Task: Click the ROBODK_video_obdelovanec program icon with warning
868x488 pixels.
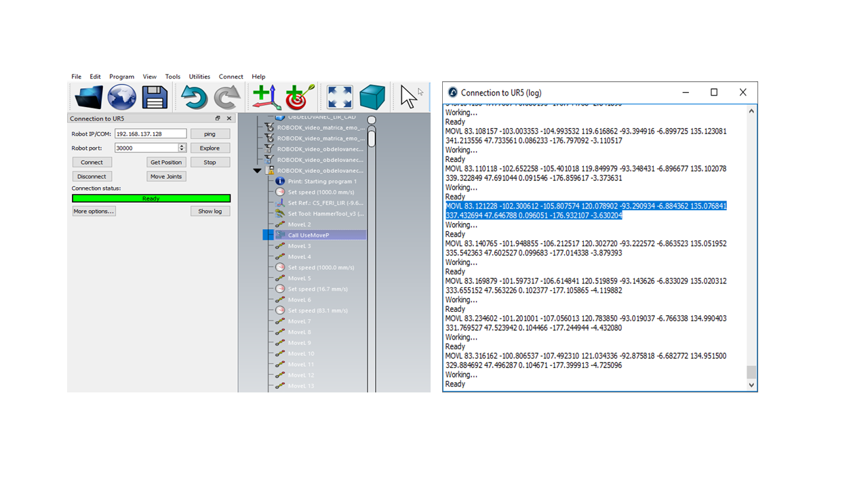Action: pyautogui.click(x=269, y=171)
